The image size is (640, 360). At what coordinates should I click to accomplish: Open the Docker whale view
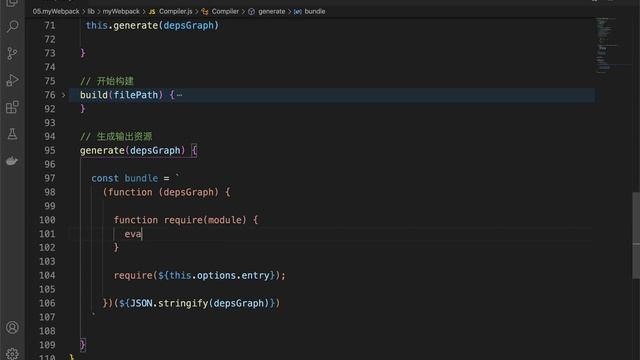(x=12, y=161)
